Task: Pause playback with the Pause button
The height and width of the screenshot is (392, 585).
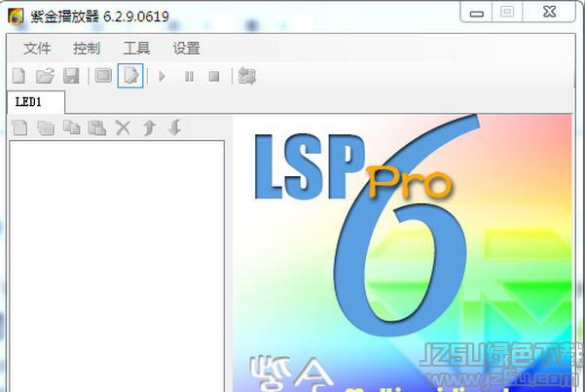Action: click(189, 77)
